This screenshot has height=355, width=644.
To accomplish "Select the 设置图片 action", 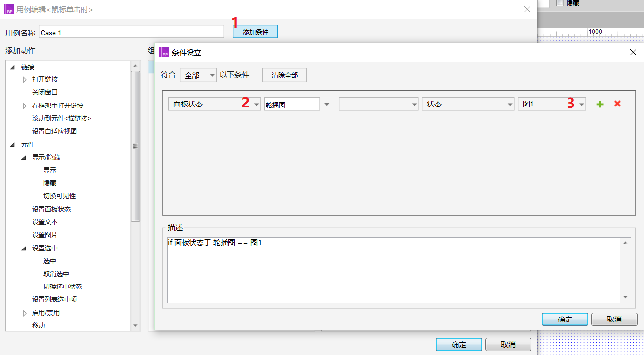I will coord(45,235).
